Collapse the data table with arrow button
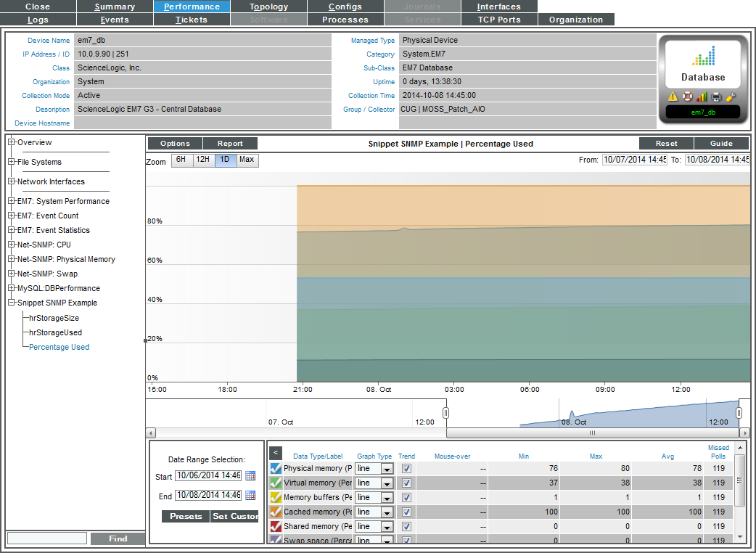Viewport: 756px width, 553px height. tap(276, 452)
